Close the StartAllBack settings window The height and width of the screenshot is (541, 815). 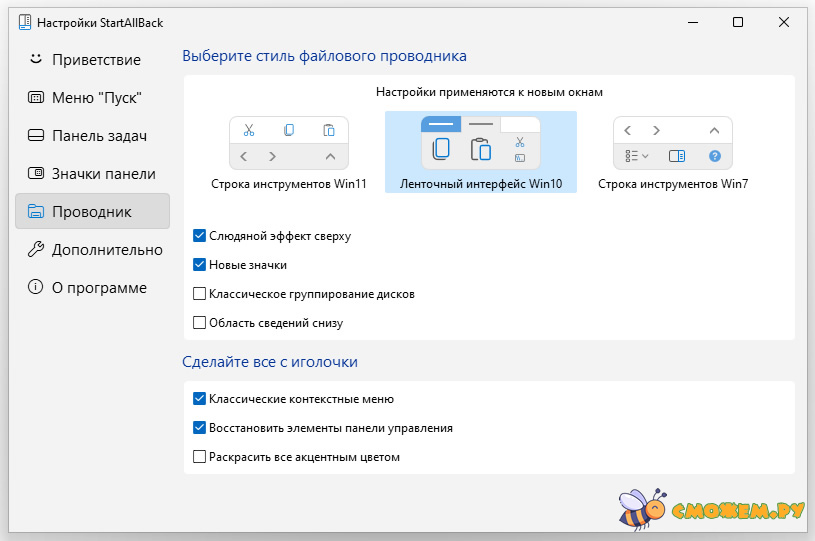coord(784,22)
